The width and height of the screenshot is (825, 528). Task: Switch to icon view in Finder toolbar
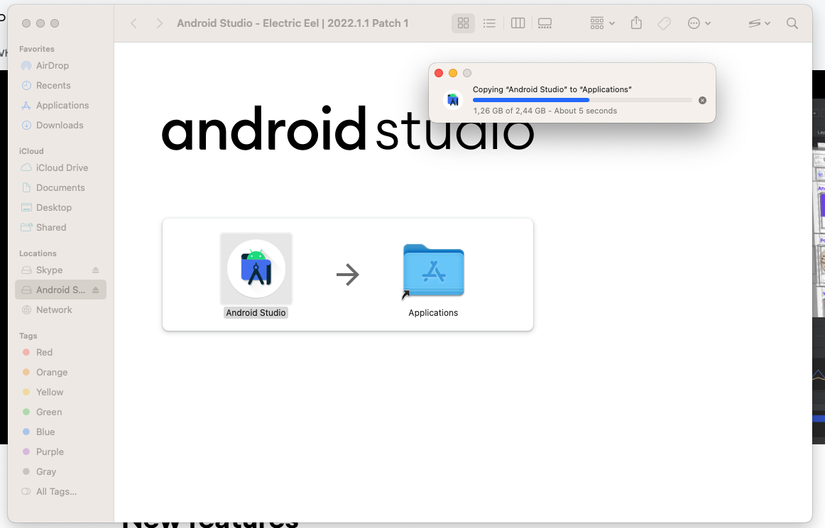(x=463, y=23)
